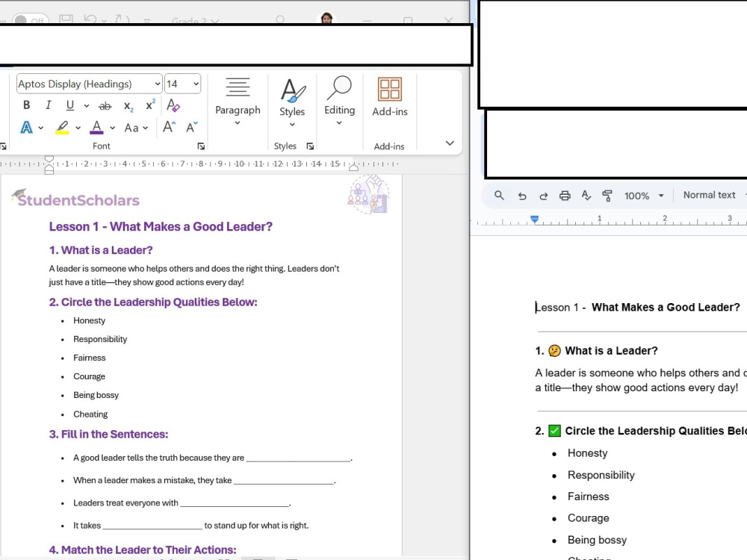Click the bullet 'Honesty' in the Word document
The height and width of the screenshot is (560, 747).
(x=89, y=321)
